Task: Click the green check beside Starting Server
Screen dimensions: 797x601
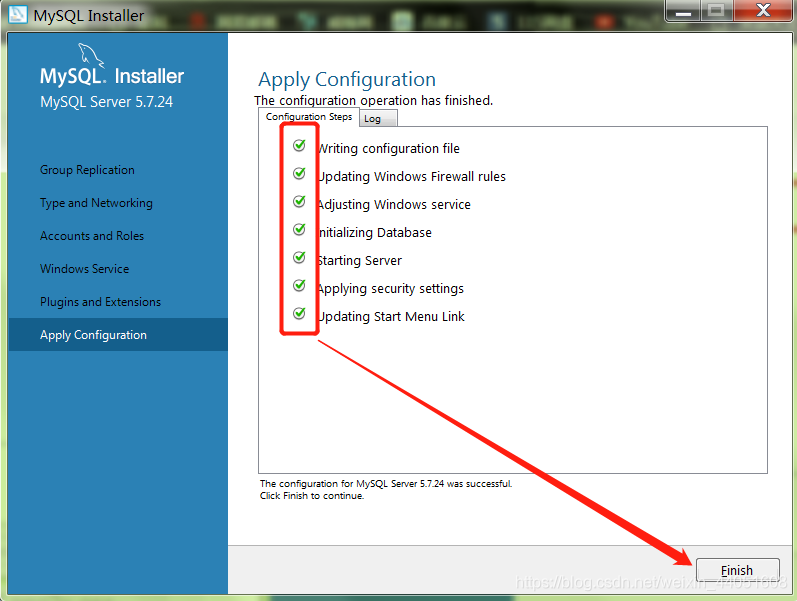Action: point(299,257)
